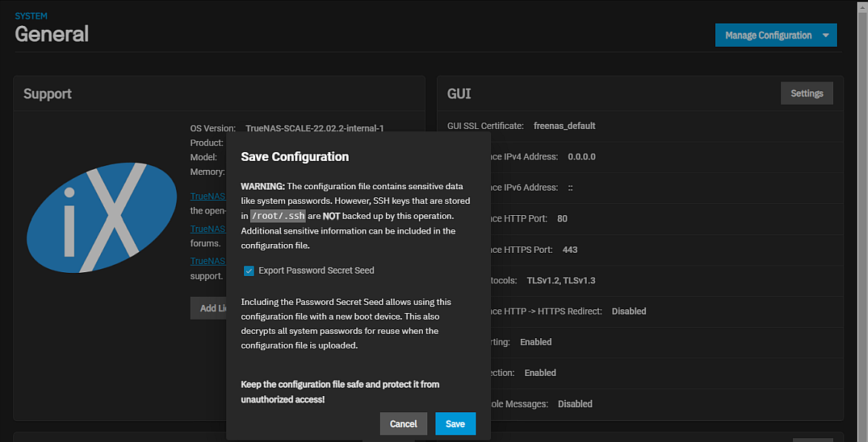The width and height of the screenshot is (868, 442).
Task: Click the OS Version TrueNAS-SCALE text
Action: click(315, 128)
